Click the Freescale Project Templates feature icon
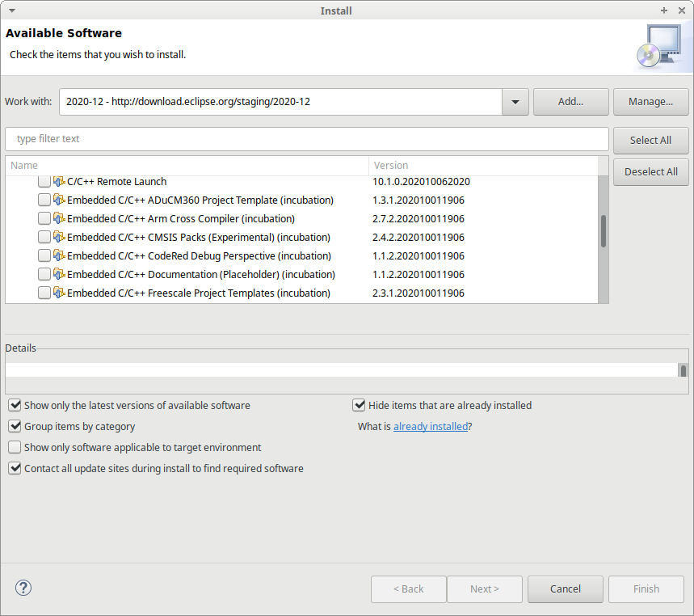Screen dimensions: 694x616 point(59,293)
